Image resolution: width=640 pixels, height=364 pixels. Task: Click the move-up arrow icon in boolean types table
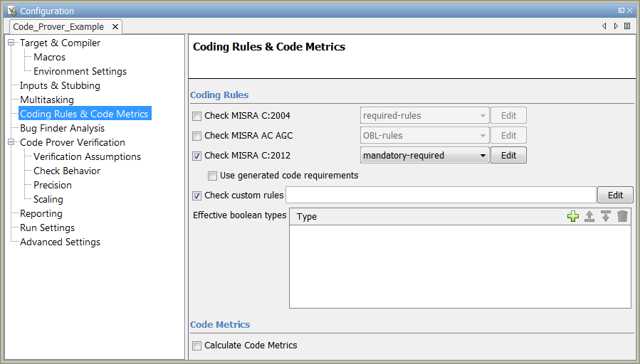pyautogui.click(x=589, y=216)
